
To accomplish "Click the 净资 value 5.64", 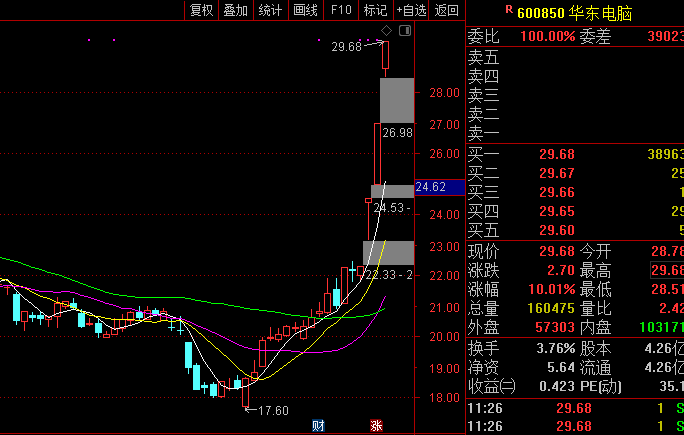I will [x=561, y=367].
